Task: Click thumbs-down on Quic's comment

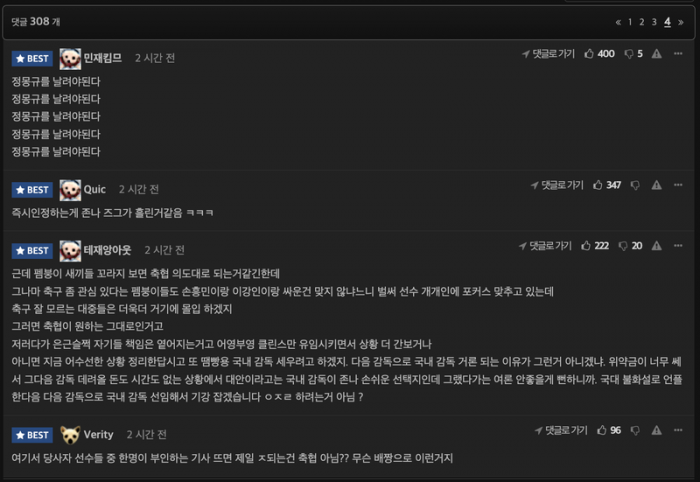Action: 637,185
